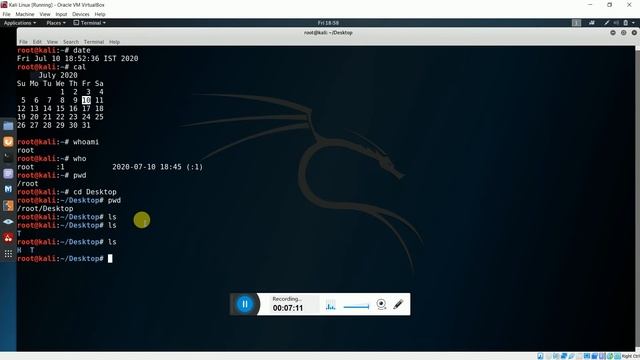Maximize the terminal window
Image resolution: width=640 pixels, height=360 pixels.
(623, 33)
